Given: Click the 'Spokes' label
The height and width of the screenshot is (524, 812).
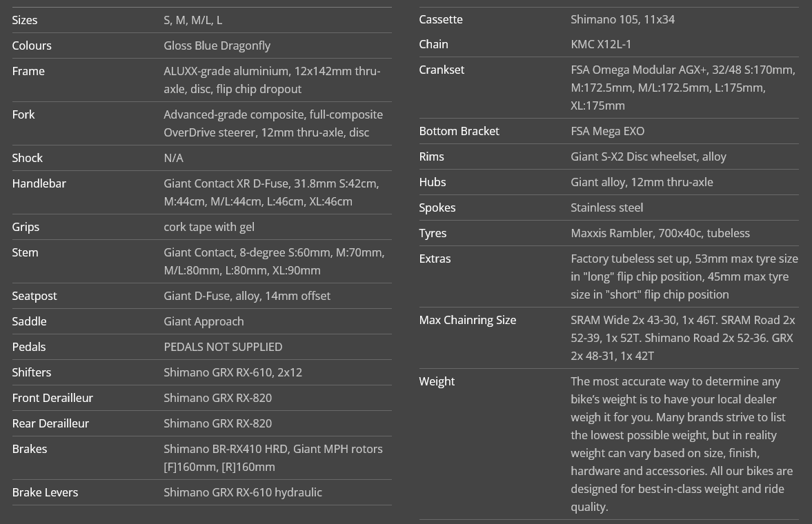Looking at the screenshot, I should click(x=437, y=208).
